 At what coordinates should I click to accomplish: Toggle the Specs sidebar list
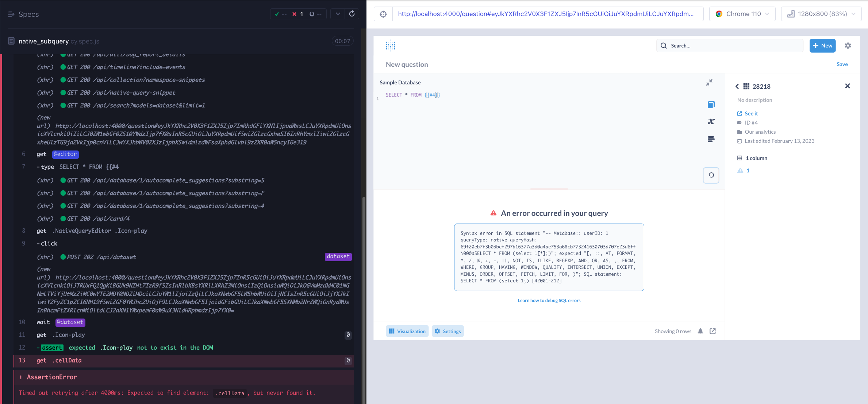click(11, 14)
